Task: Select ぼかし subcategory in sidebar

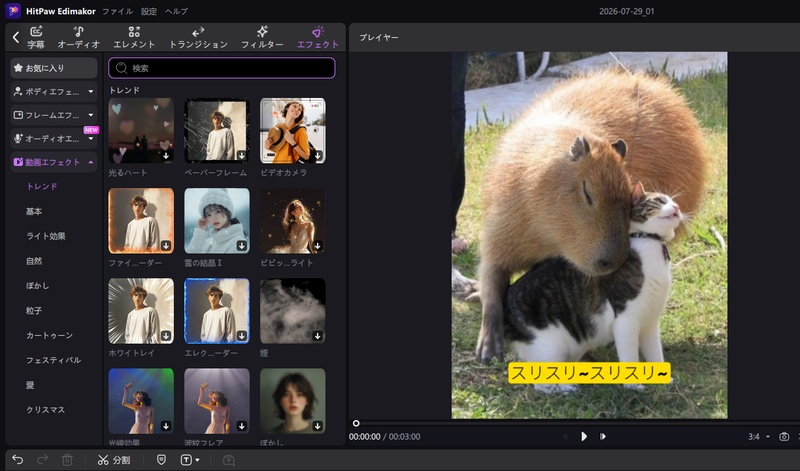Action: click(38, 286)
